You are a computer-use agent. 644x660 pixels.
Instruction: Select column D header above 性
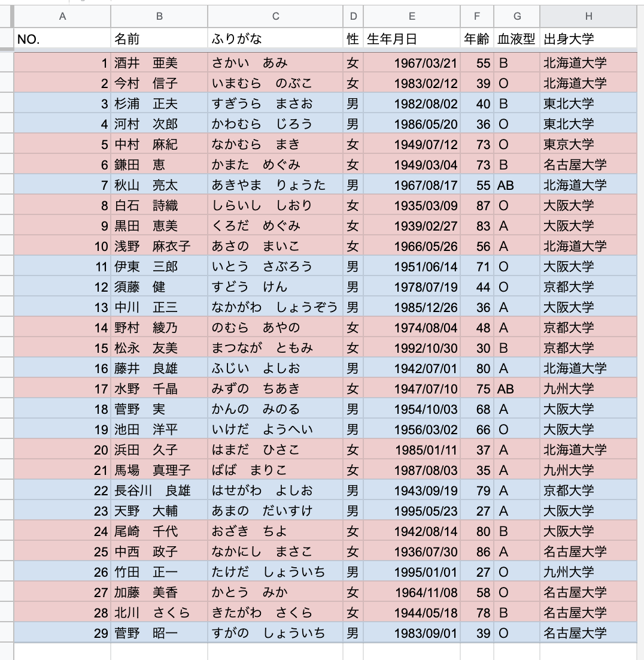click(353, 16)
